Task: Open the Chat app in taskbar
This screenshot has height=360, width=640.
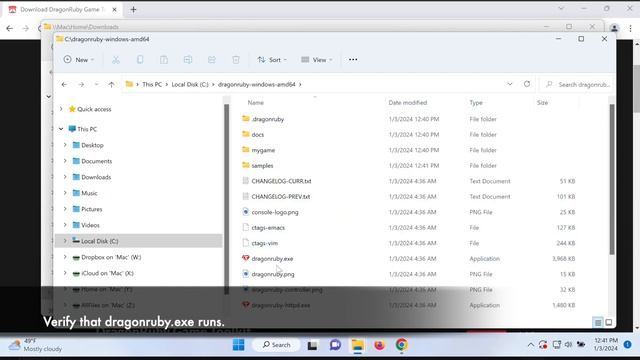Action: coord(335,345)
